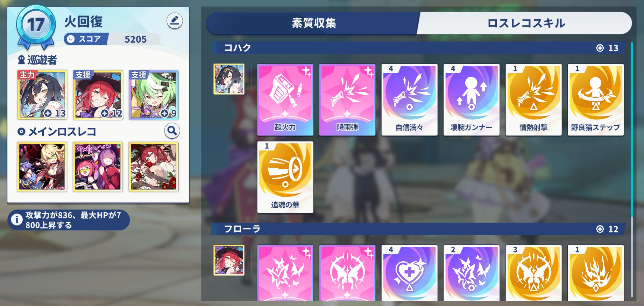Click the edit pencil icon beside 火回復
Image resolution: width=644 pixels, height=306 pixels.
click(175, 21)
